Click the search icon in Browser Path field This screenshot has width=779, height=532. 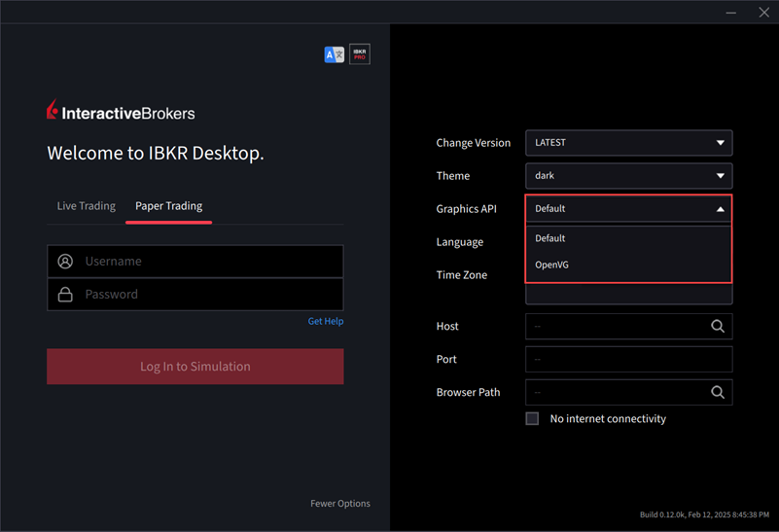coord(718,392)
